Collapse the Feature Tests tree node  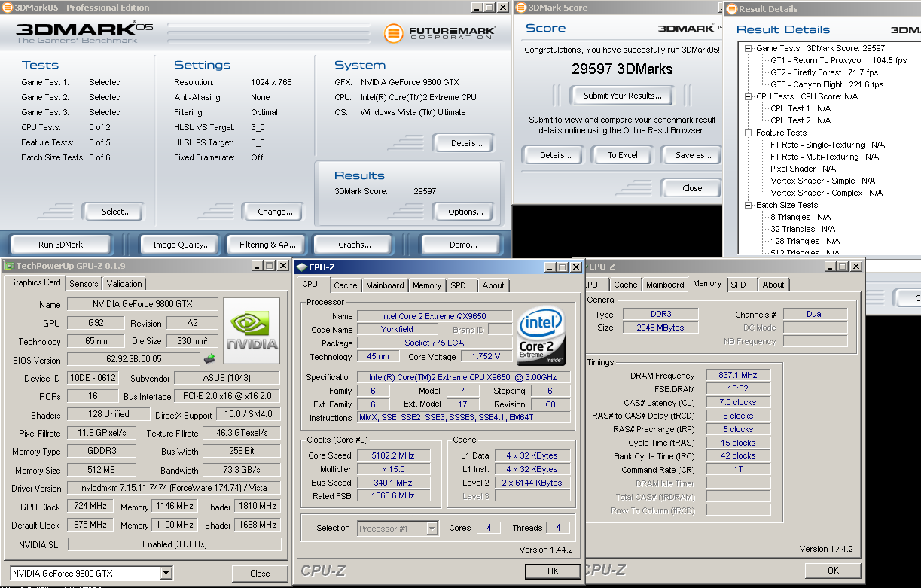click(x=749, y=133)
